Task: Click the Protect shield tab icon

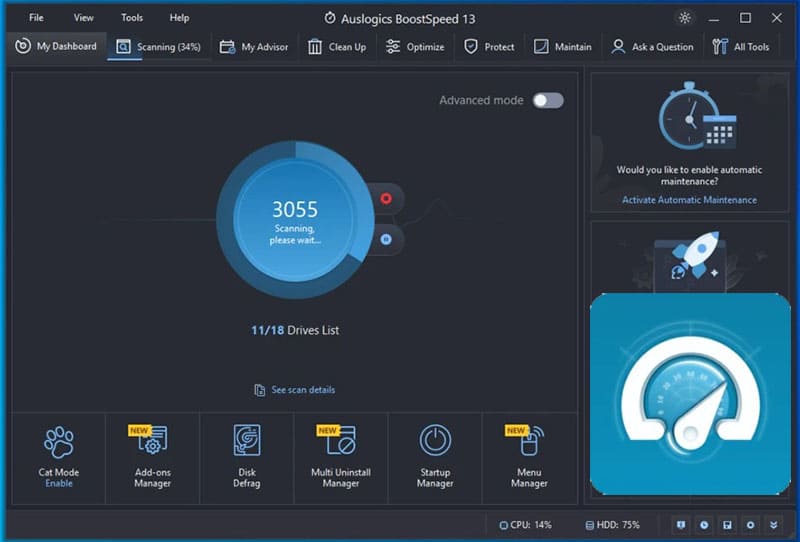Action: 471,47
